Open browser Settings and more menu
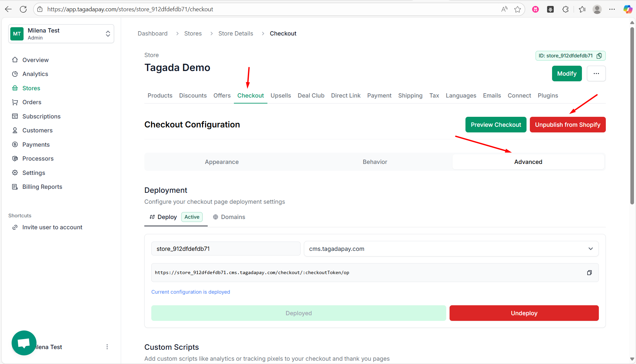The width and height of the screenshot is (636, 364). (x=612, y=9)
